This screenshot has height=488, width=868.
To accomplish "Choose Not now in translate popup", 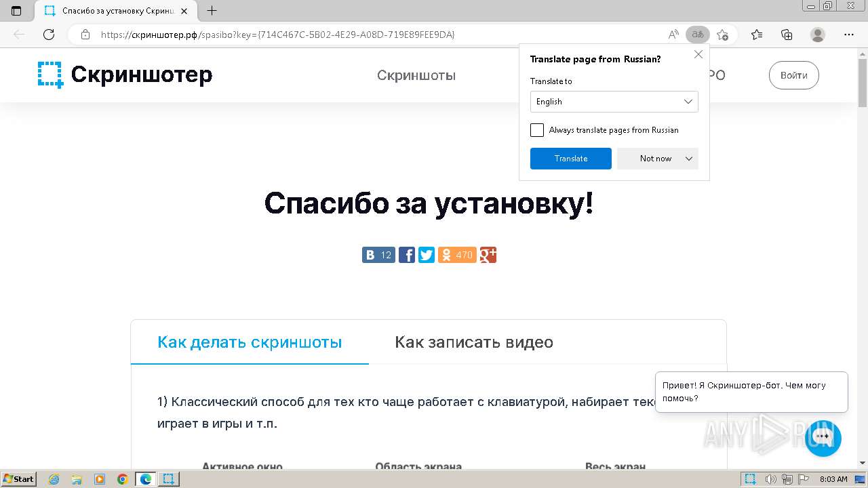I will [656, 159].
